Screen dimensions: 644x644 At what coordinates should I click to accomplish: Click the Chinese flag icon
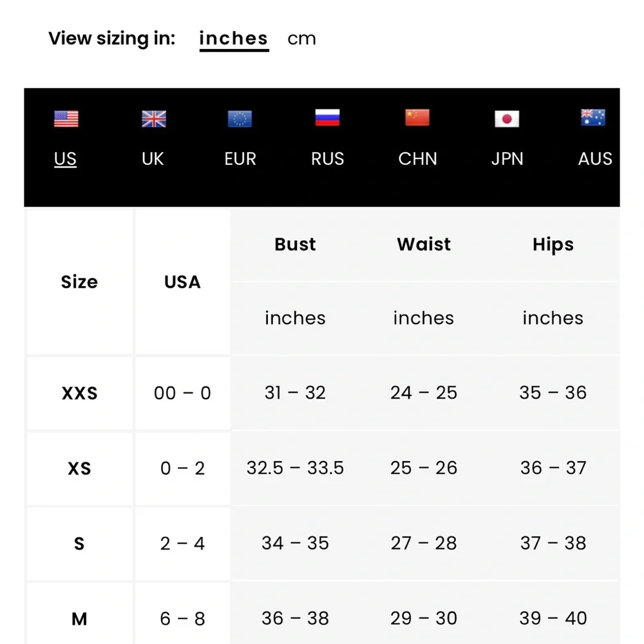pyautogui.click(x=417, y=118)
